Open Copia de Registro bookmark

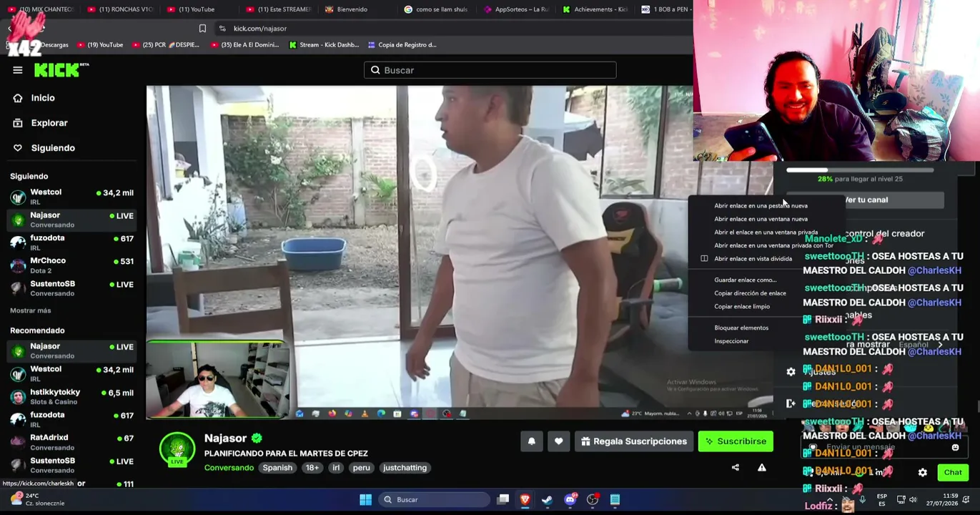[402, 45]
